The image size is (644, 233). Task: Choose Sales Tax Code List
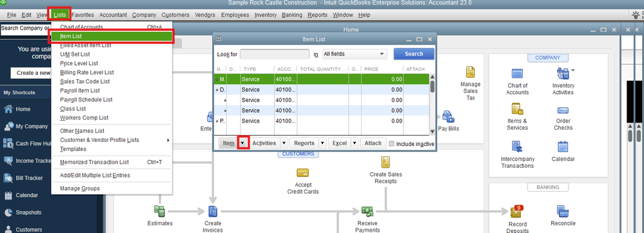112,81
